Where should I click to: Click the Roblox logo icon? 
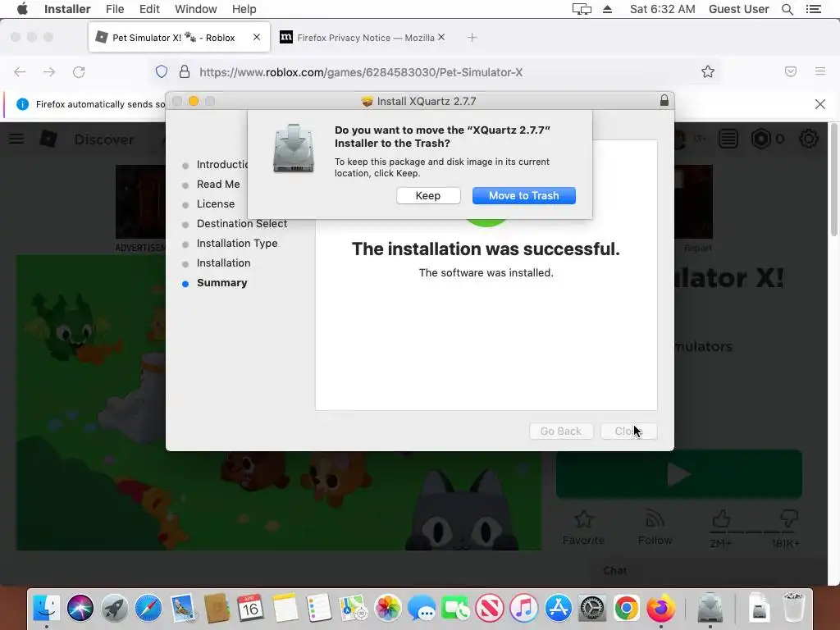pyautogui.click(x=48, y=139)
